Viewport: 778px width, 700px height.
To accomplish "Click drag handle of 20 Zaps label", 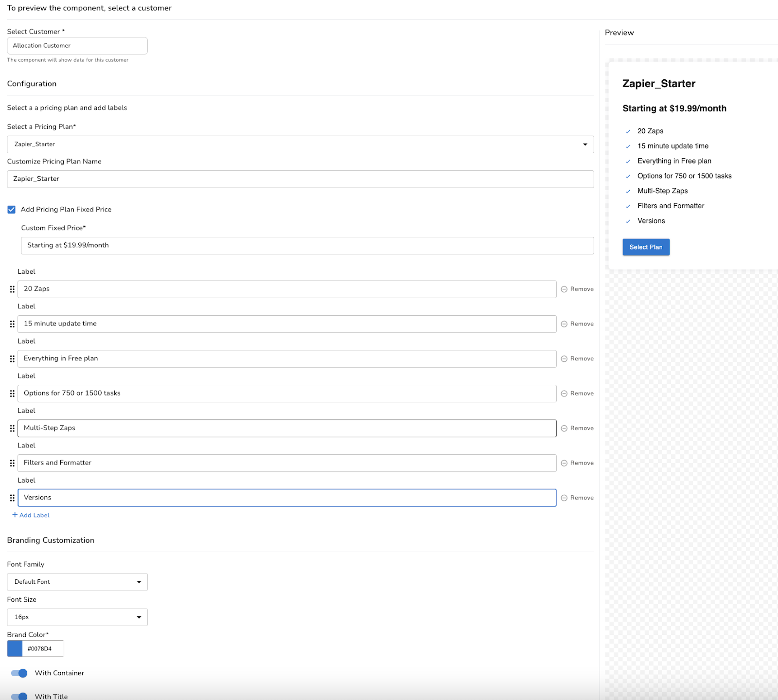I will 12,289.
